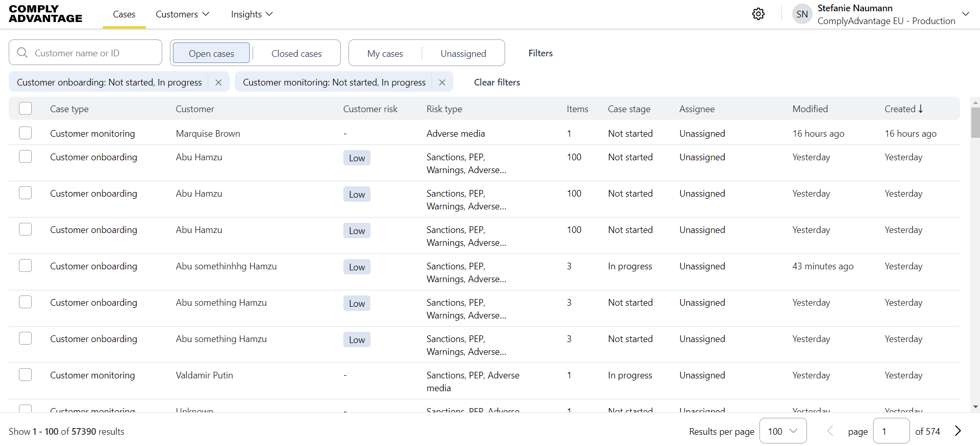Click the ComplyAdvantage logo
Screen dimensions: 980x446
click(46, 14)
